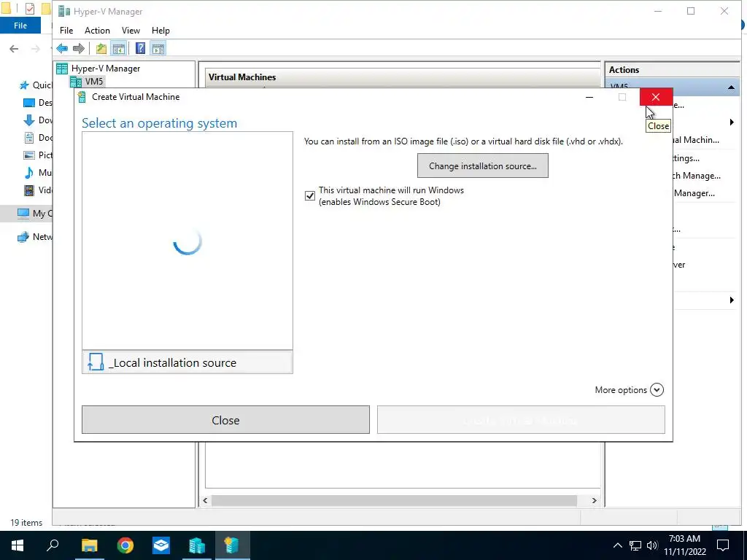Uncheck This virtual machine will run Windows
The width and height of the screenshot is (747, 560).
[309, 195]
